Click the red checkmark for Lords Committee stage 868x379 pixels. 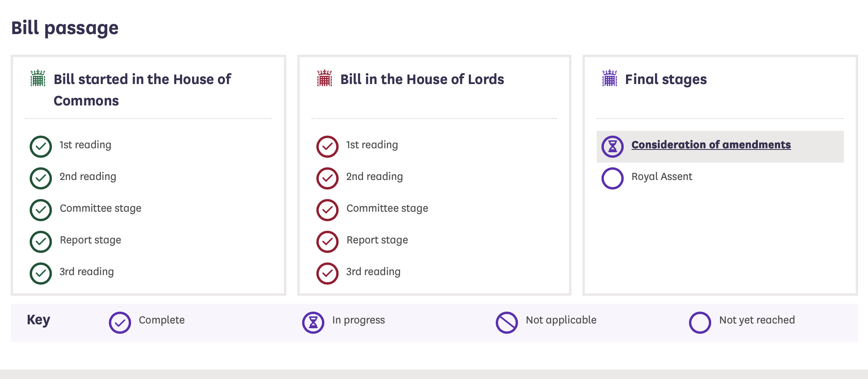(x=327, y=210)
